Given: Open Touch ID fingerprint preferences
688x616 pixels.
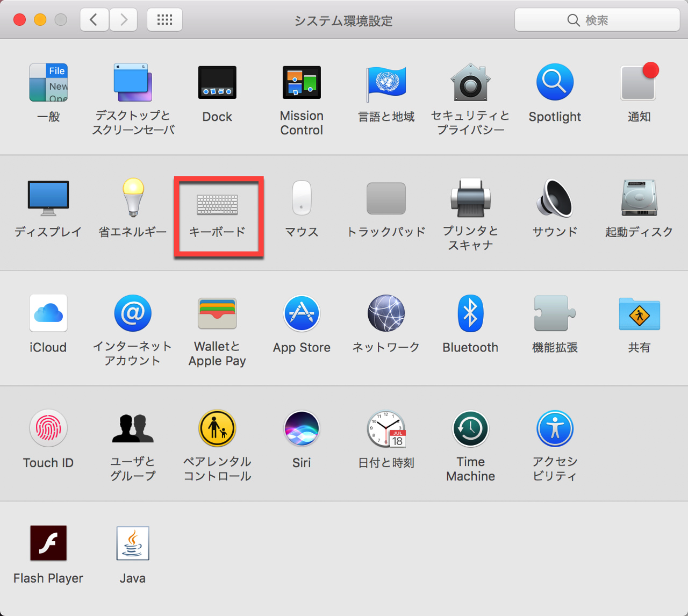Looking at the screenshot, I should click(48, 428).
